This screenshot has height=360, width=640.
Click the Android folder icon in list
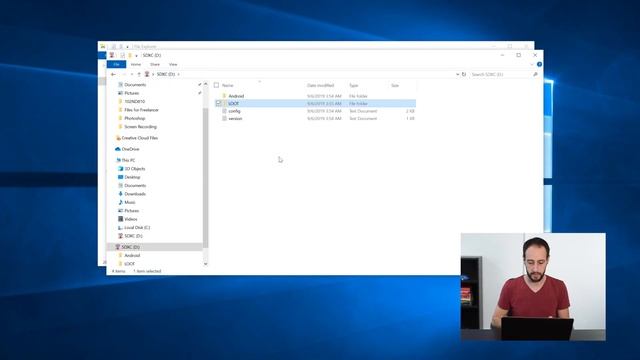224,96
